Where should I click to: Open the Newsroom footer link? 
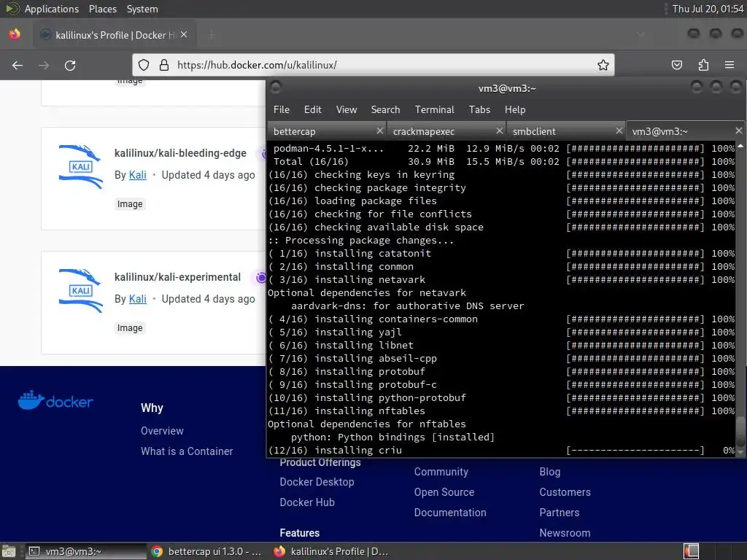[565, 533]
